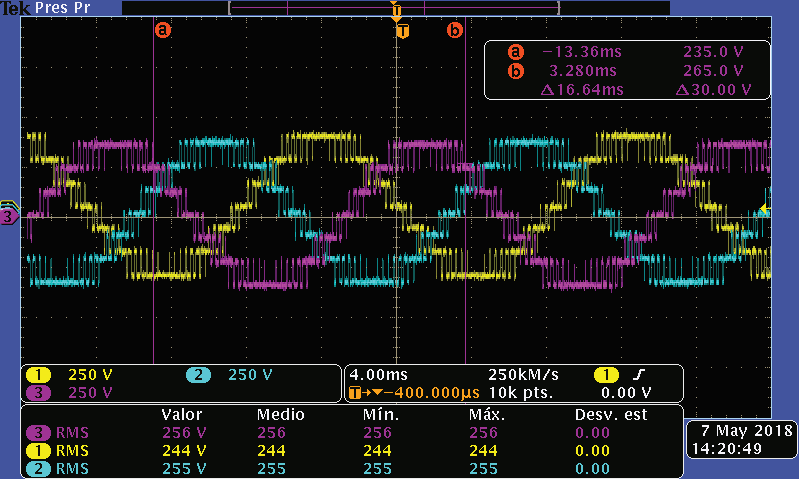This screenshot has height=479, width=799.
Task: Click the date and time display box
Action: [741, 439]
